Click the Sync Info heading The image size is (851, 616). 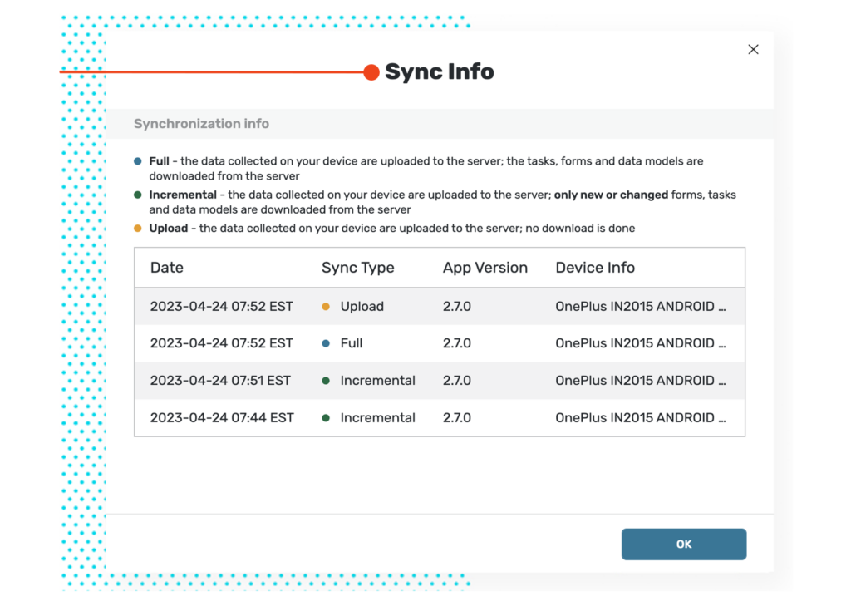pyautogui.click(x=439, y=72)
